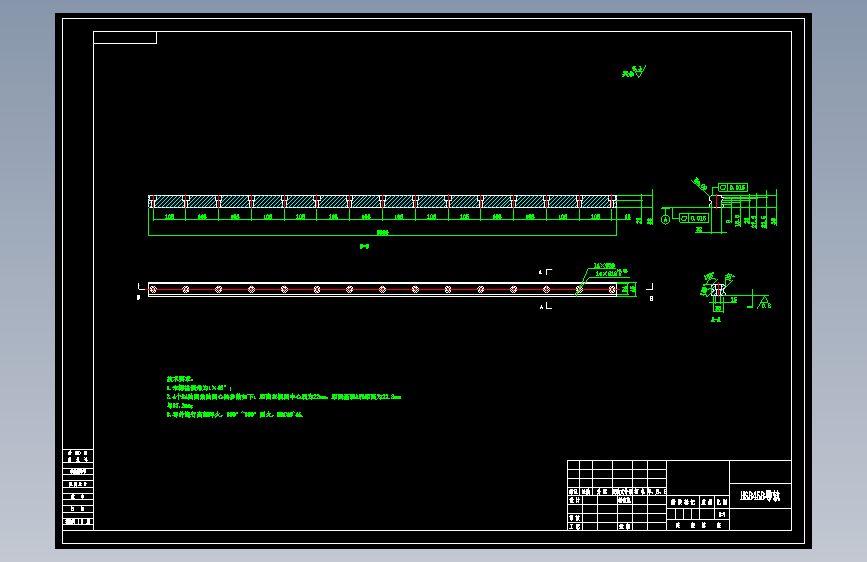Viewport: 867px width, 562px height.
Task: Click the empty drawing-number box at frame top left
Action: [125, 38]
